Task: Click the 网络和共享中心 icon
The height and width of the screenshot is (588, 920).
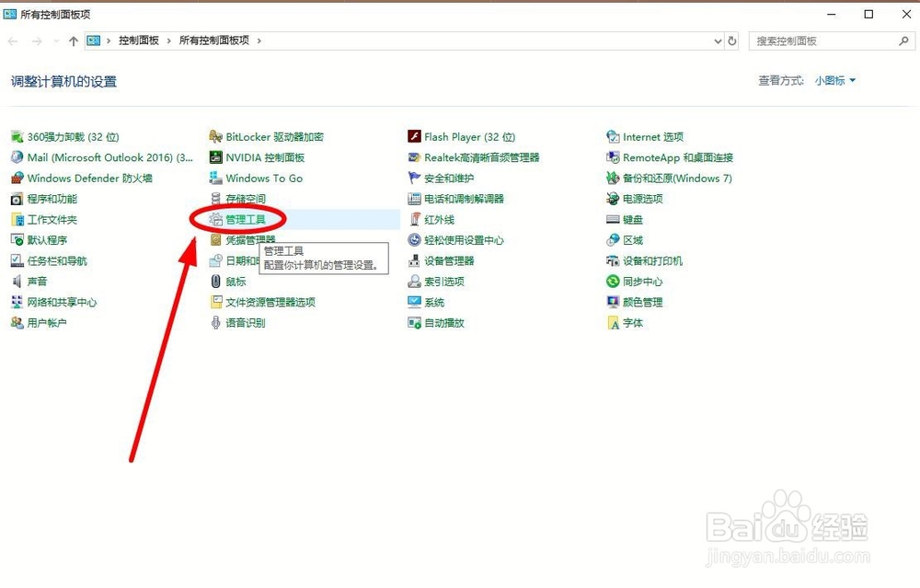Action: pos(17,302)
